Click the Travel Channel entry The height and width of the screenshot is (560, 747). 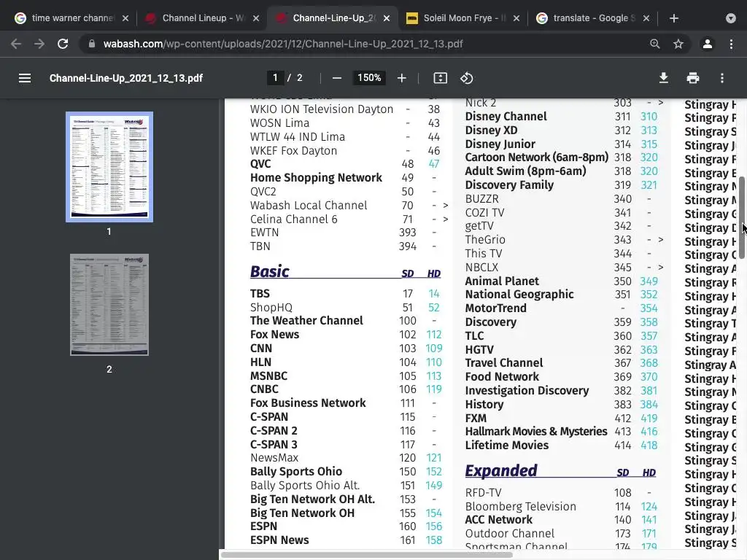point(503,363)
